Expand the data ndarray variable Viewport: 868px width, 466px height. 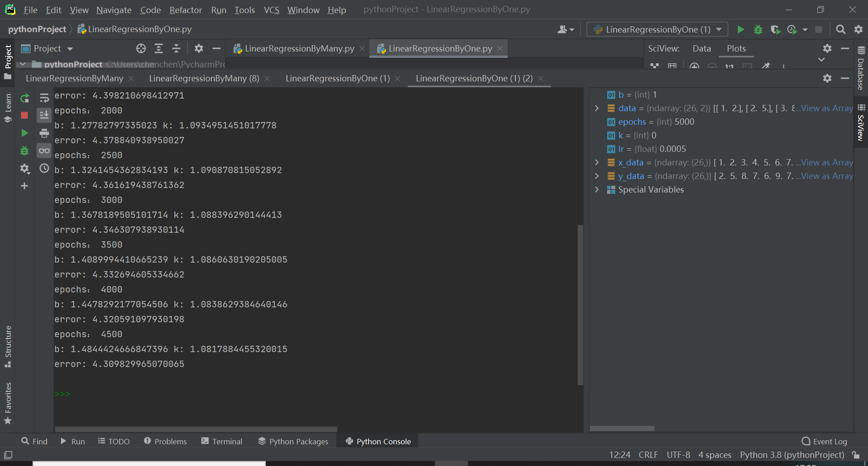[x=597, y=108]
